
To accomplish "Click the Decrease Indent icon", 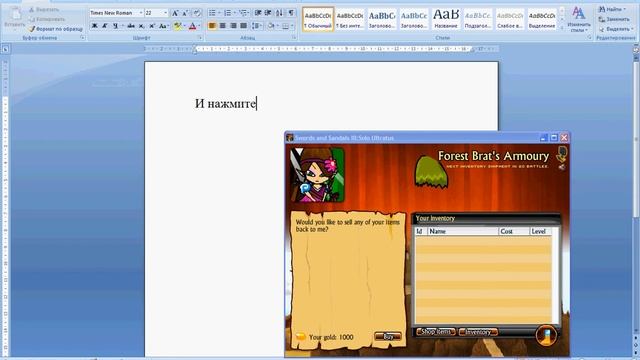I will 258,13.
